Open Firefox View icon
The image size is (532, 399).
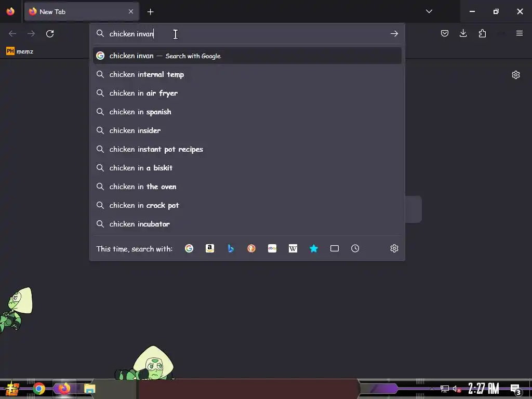[10, 11]
